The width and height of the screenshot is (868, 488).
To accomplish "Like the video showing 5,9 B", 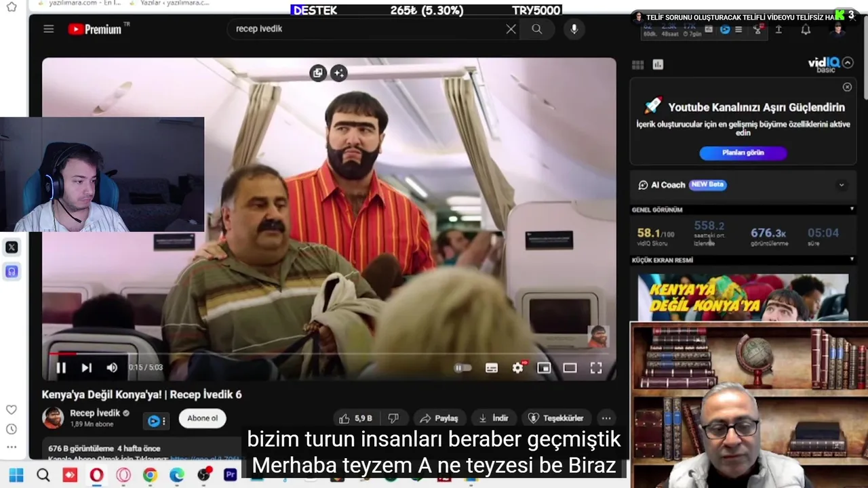I will tap(355, 418).
